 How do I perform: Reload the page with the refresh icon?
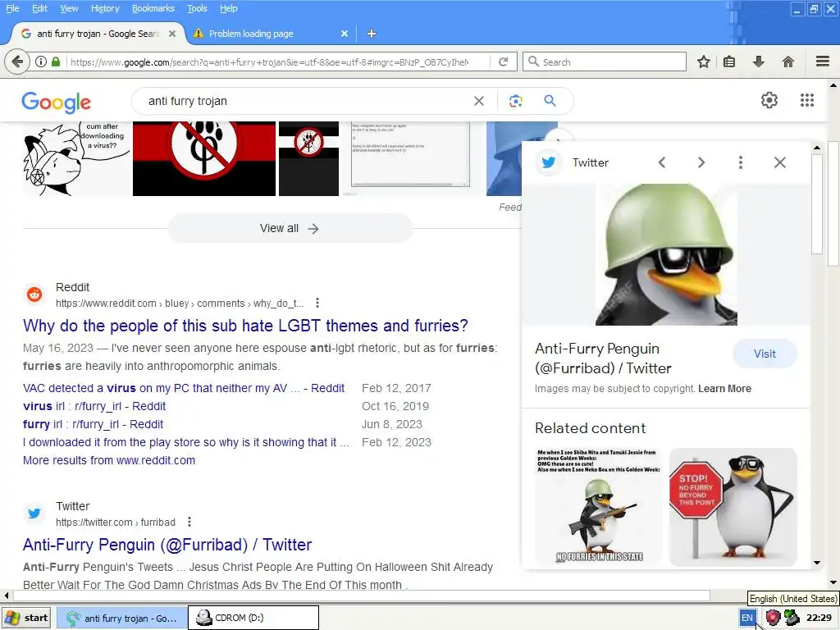click(x=503, y=62)
